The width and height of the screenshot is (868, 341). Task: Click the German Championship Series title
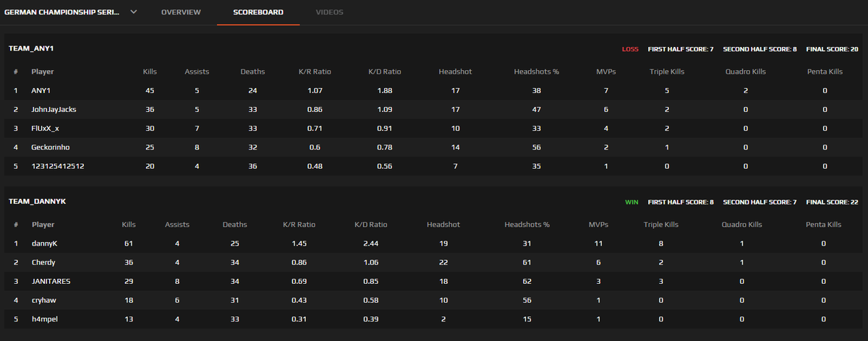coord(63,12)
